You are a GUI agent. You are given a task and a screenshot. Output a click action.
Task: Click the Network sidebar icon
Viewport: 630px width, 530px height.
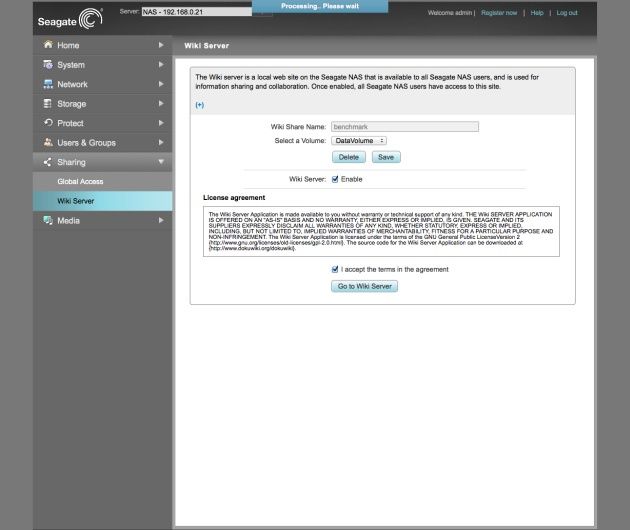[48, 84]
